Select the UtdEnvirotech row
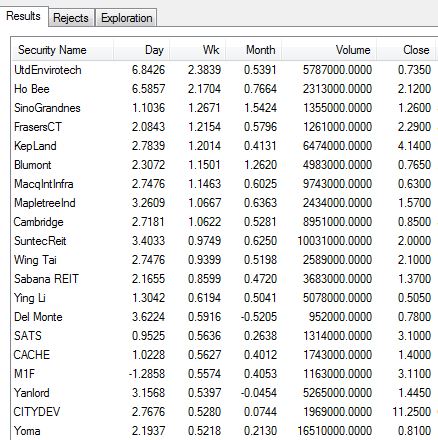The width and height of the screenshot is (438, 440). click(224, 70)
